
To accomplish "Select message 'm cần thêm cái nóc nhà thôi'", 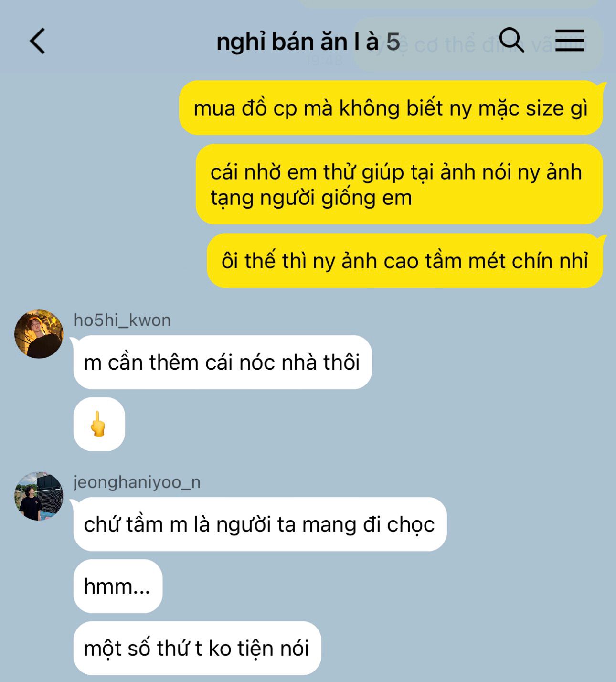I will click(x=223, y=362).
